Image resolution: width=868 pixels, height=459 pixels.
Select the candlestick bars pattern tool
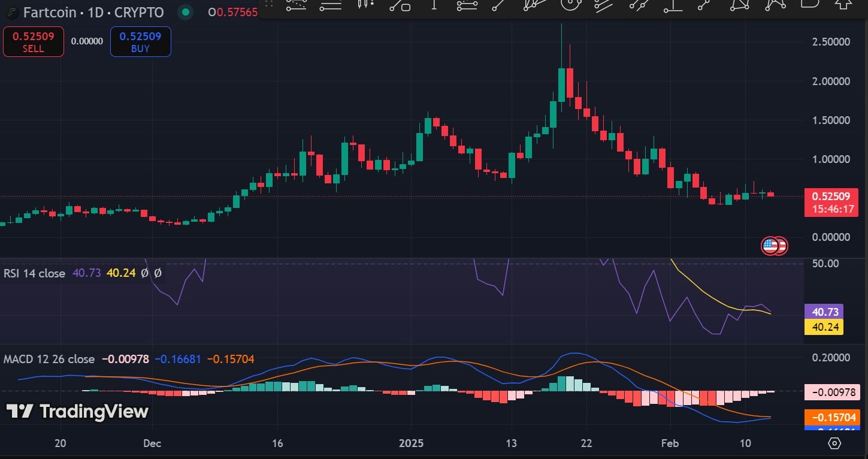pyautogui.click(x=365, y=4)
